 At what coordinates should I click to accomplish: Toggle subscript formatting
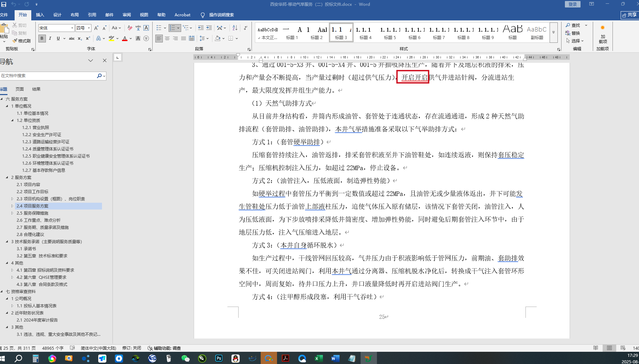tap(80, 38)
